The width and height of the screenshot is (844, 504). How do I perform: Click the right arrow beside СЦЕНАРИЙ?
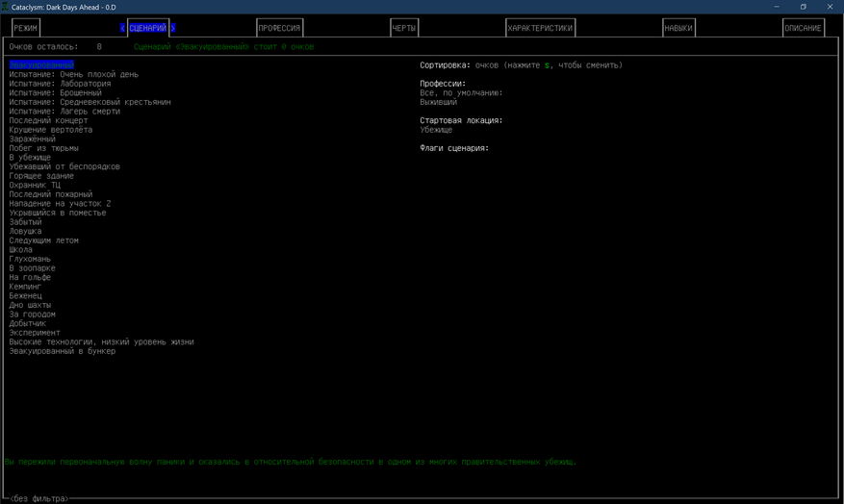(173, 28)
